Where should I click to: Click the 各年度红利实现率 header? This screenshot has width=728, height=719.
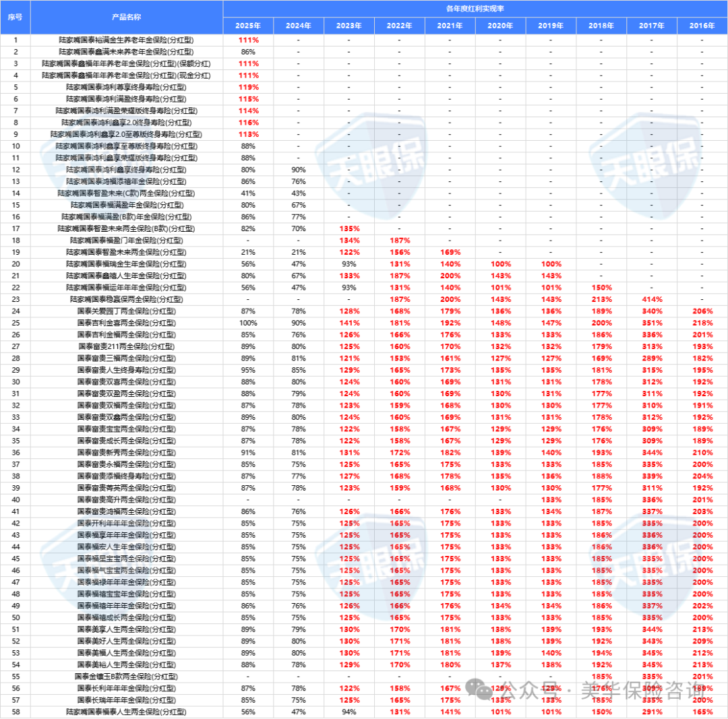click(475, 9)
